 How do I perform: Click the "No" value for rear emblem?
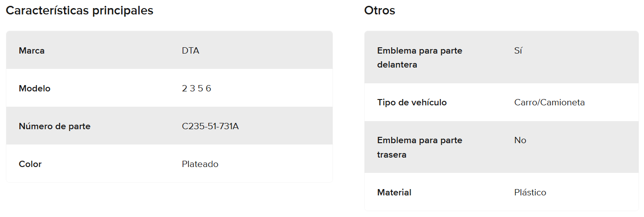click(520, 140)
